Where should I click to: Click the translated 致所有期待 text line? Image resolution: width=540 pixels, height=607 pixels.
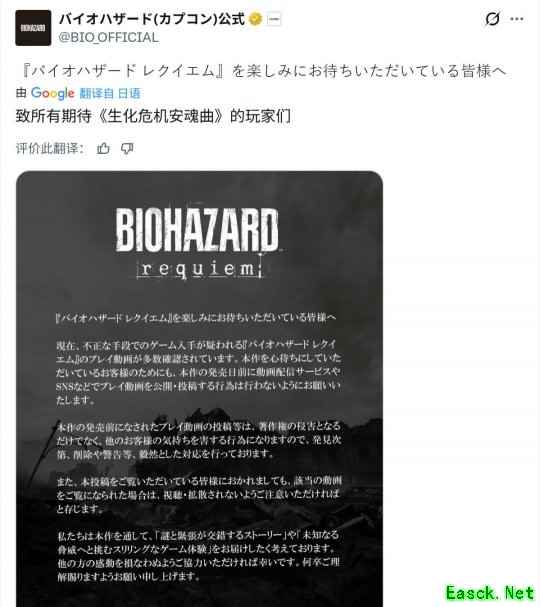tap(153, 117)
